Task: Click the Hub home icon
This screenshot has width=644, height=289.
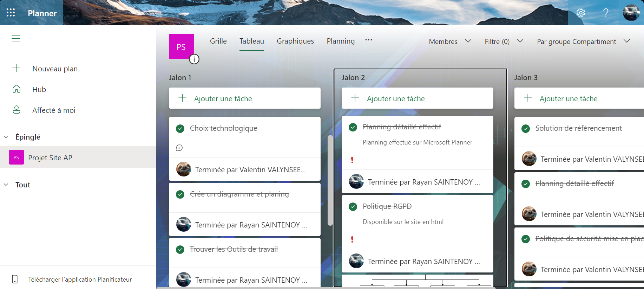Action: (x=17, y=89)
